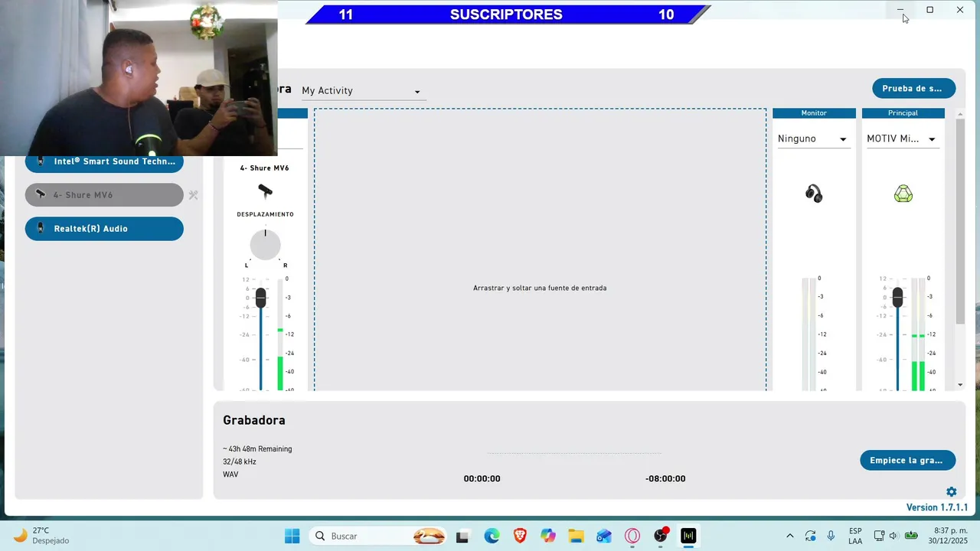The height and width of the screenshot is (551, 980).
Task: Click the Shure MV6 microphone channel icon
Action: [x=265, y=191]
